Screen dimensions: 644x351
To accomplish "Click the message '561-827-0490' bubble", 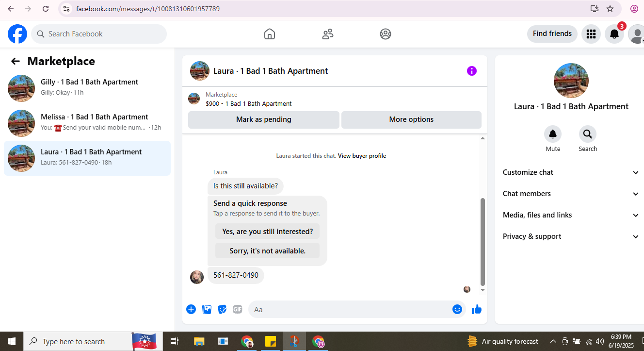I will pyautogui.click(x=236, y=275).
